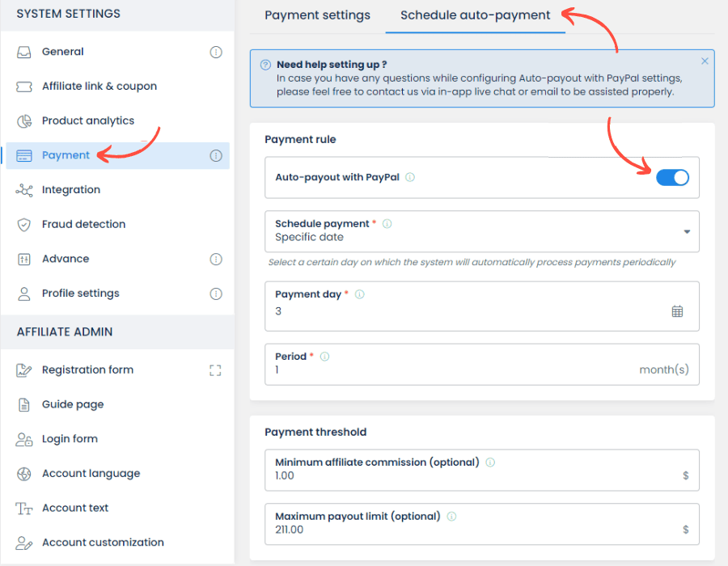Click the calendar icon in Payment day field
This screenshot has width=728, height=566.
[x=677, y=311]
